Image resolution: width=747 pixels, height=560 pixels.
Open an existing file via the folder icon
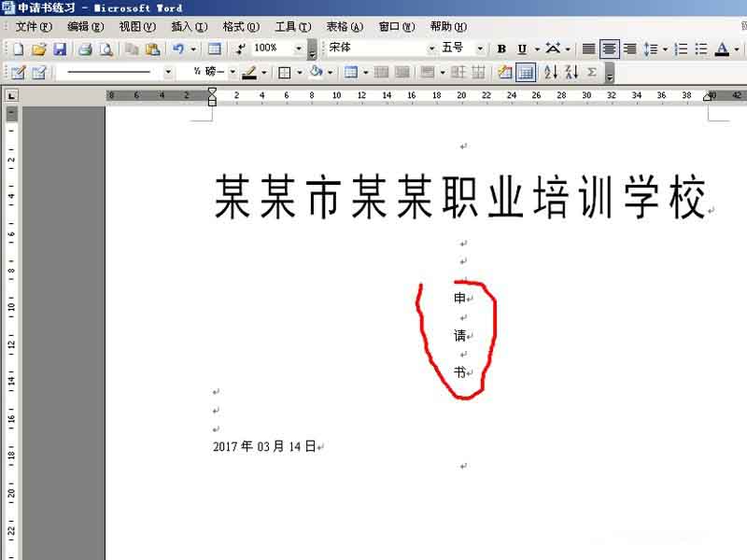pos(39,49)
